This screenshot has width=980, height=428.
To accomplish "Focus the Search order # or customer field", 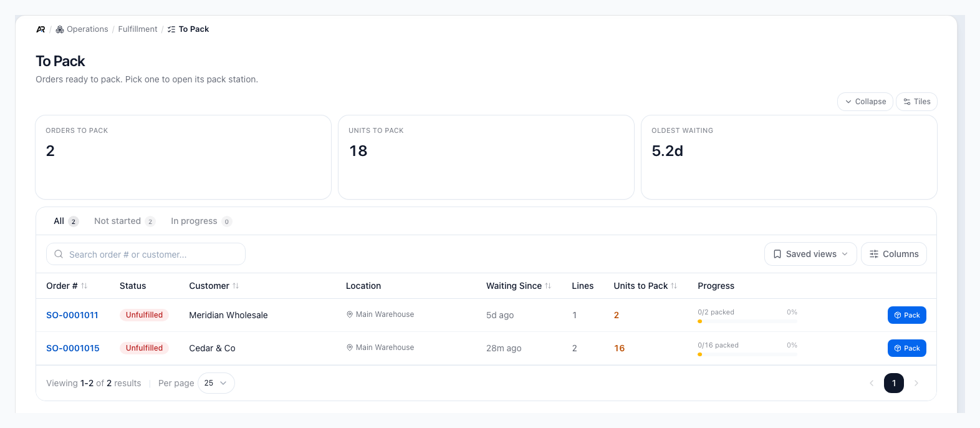I will 146,254.
